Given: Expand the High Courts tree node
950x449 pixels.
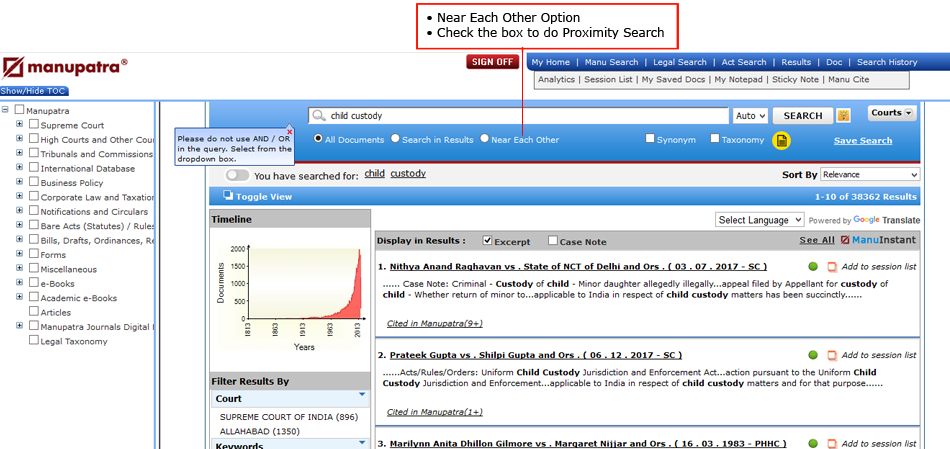Looking at the screenshot, I should (x=19, y=139).
